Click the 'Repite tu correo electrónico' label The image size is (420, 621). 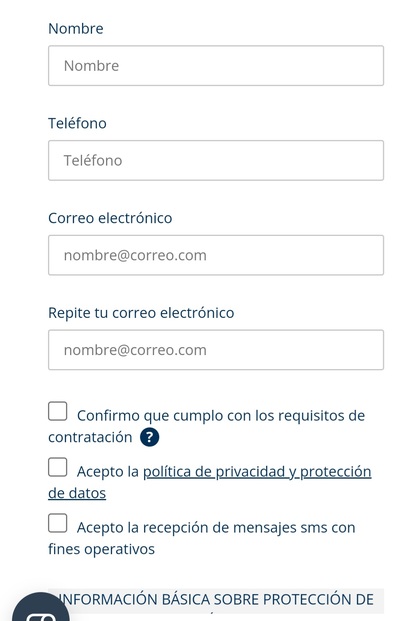pyautogui.click(x=141, y=313)
